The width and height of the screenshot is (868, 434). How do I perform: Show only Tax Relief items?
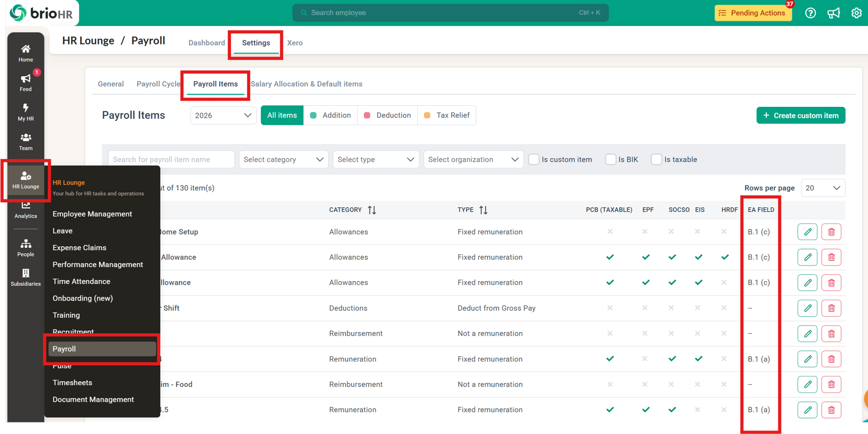point(447,116)
